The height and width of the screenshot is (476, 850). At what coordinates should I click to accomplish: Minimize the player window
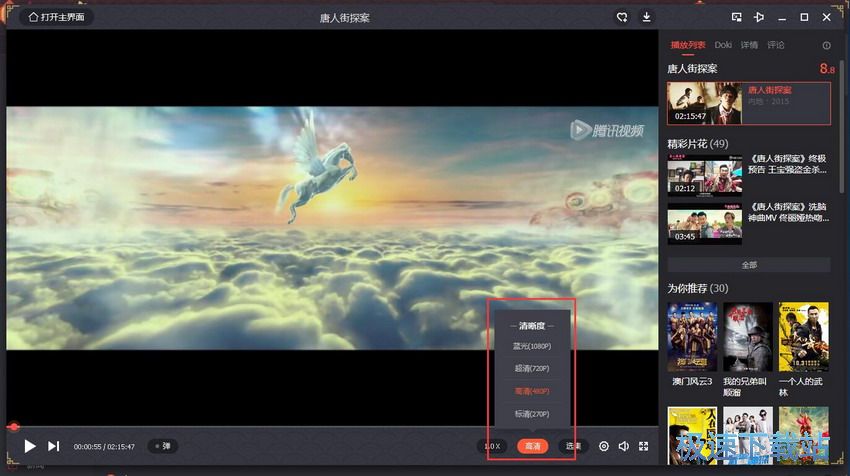782,18
